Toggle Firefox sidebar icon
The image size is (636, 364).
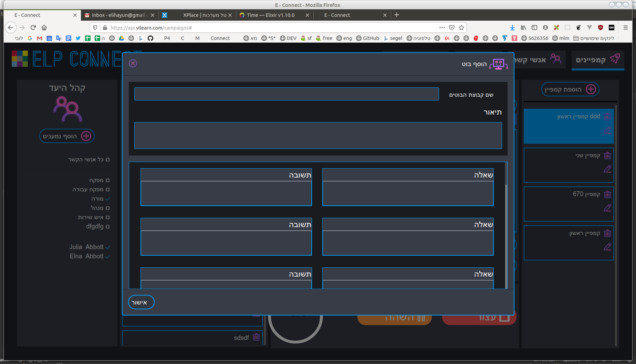tap(534, 28)
